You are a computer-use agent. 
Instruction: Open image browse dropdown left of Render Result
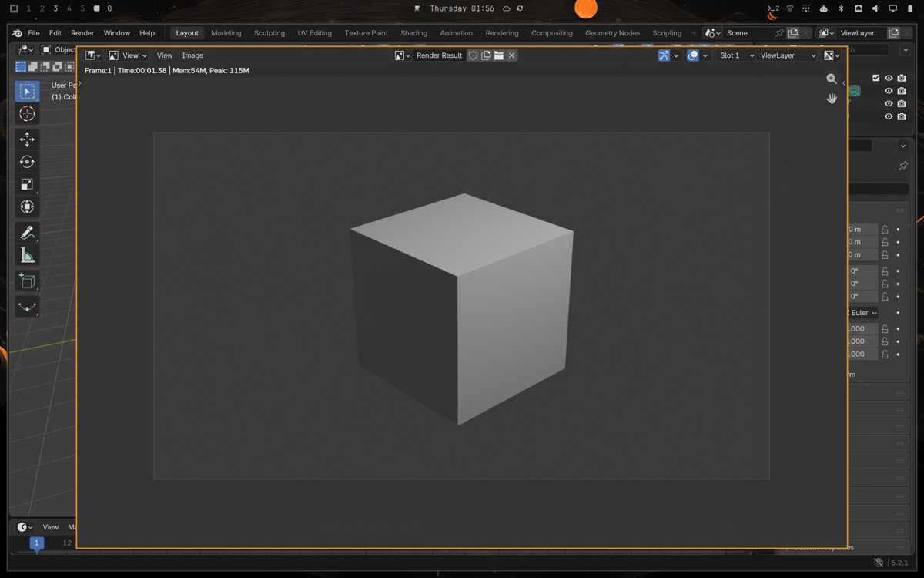click(403, 55)
